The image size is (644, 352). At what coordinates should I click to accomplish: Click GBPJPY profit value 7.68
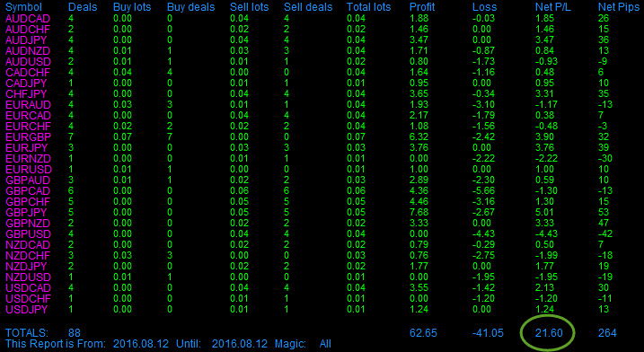(419, 212)
